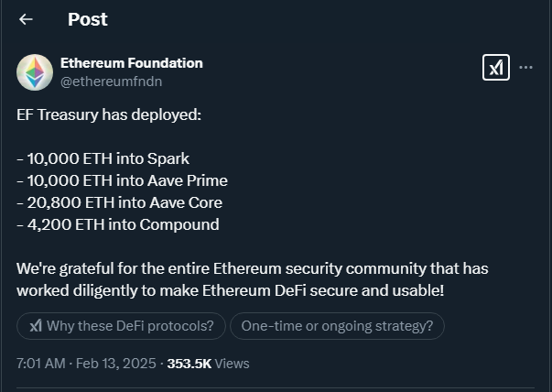Open the Ethereum Foundation display name
552x392 pixels.
point(131,63)
